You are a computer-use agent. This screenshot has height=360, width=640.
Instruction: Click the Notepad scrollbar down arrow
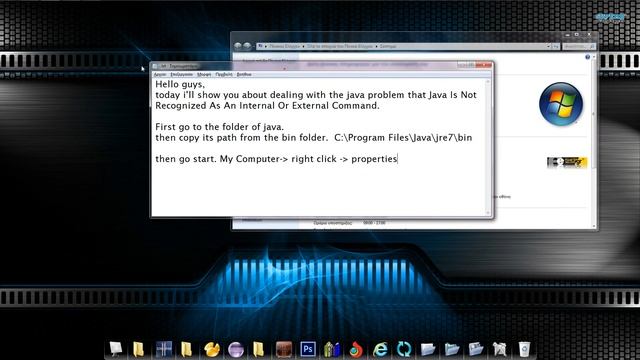(x=488, y=213)
